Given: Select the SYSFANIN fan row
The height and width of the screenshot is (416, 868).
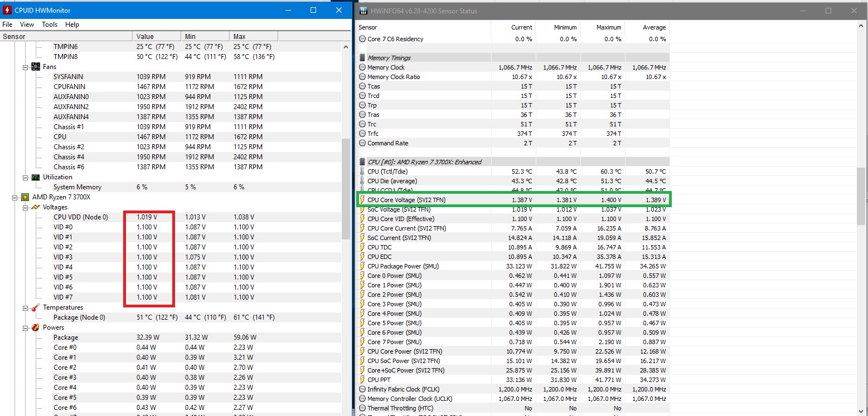Looking at the screenshot, I should pyautogui.click(x=171, y=77).
